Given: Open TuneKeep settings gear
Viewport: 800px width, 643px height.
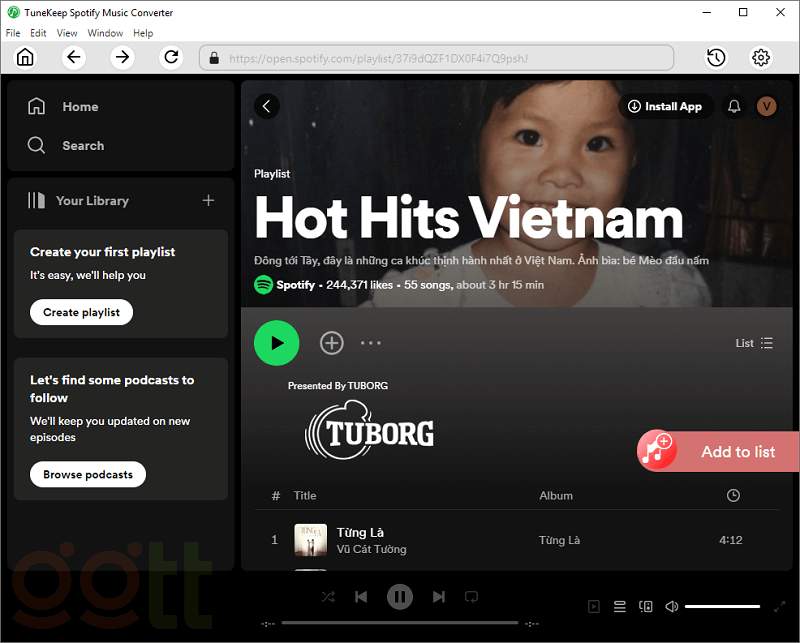Looking at the screenshot, I should pos(761,57).
